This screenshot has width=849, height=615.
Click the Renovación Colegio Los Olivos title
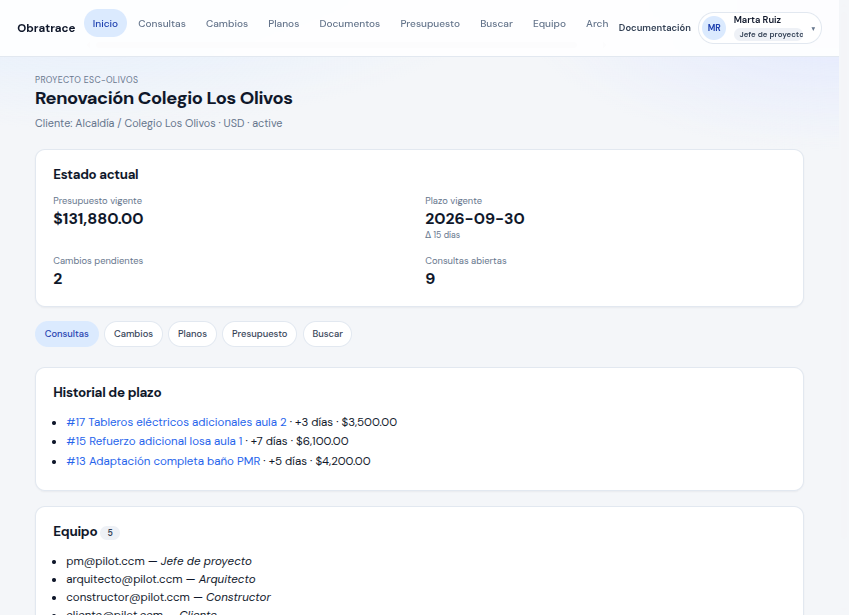[164, 98]
